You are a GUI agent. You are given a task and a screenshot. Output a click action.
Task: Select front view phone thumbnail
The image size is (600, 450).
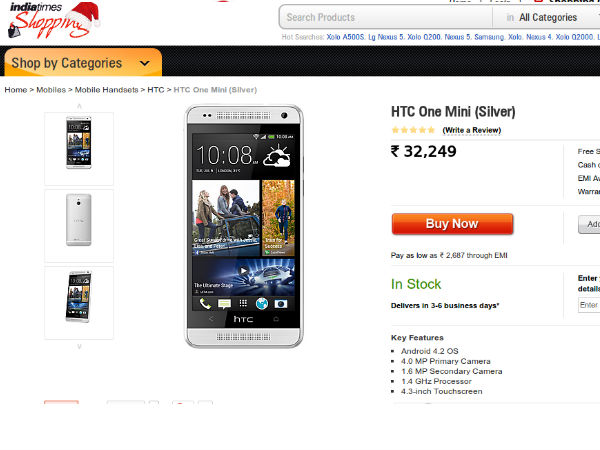79,148
